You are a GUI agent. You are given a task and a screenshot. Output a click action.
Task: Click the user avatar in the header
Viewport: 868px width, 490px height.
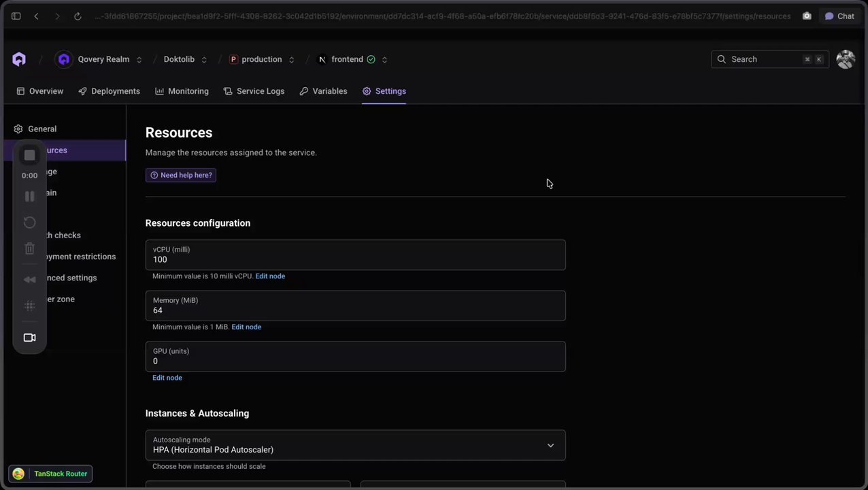click(846, 59)
